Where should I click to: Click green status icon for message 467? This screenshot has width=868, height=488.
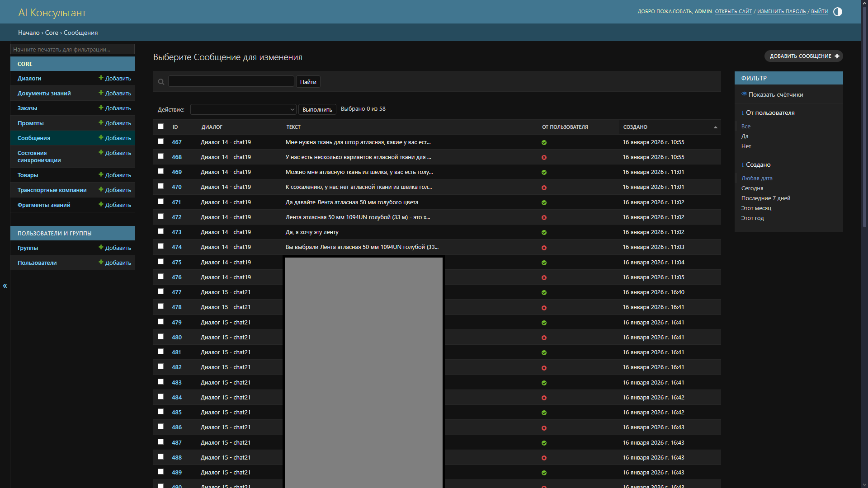tap(544, 143)
